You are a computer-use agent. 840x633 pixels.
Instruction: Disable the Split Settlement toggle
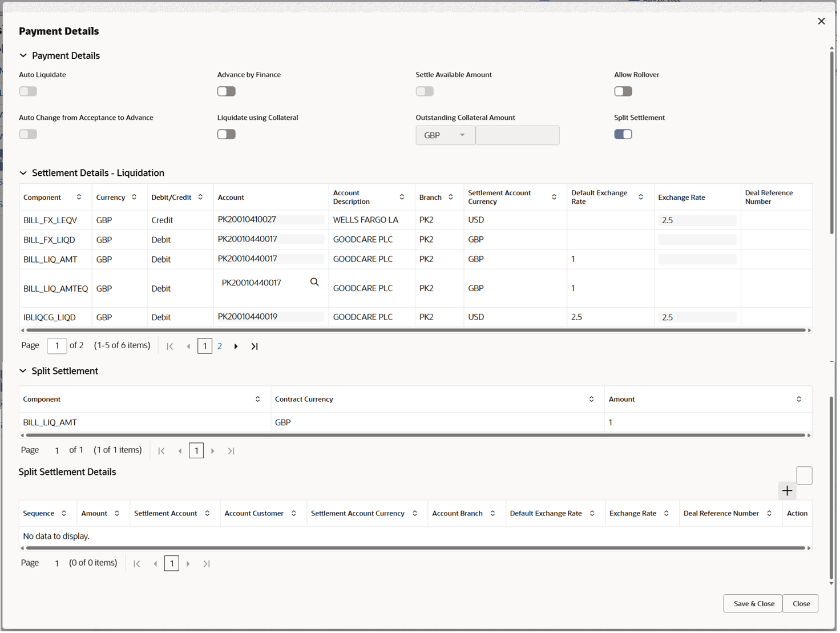[623, 134]
